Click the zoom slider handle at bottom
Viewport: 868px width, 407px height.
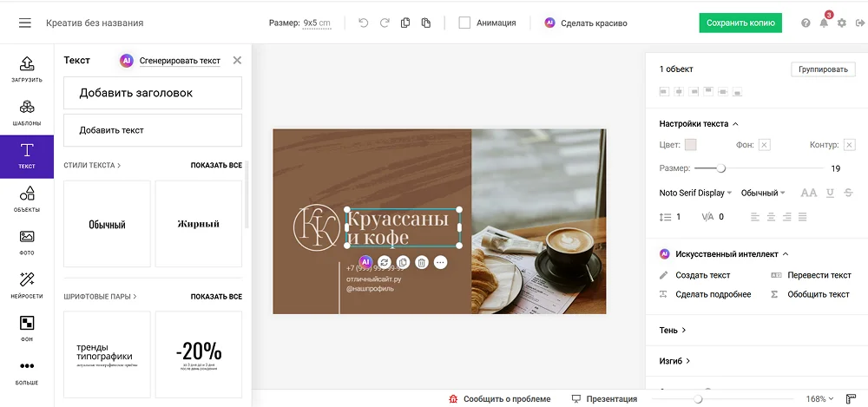698,398
